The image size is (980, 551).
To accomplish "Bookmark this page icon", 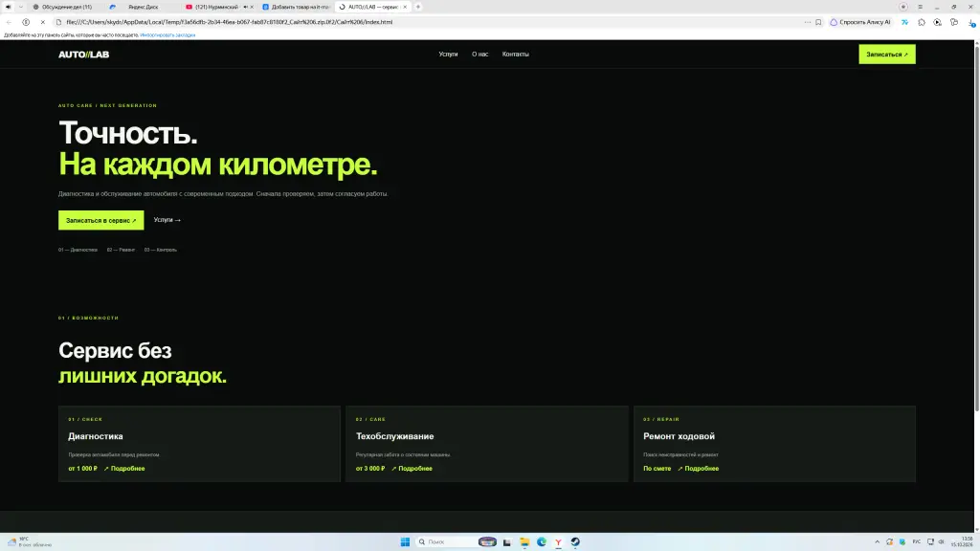I will point(818,22).
